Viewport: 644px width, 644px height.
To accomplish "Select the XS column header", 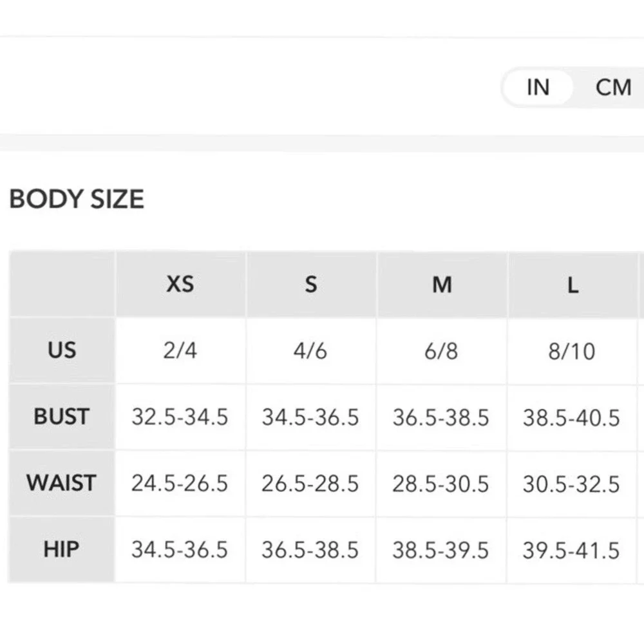I will tap(180, 284).
